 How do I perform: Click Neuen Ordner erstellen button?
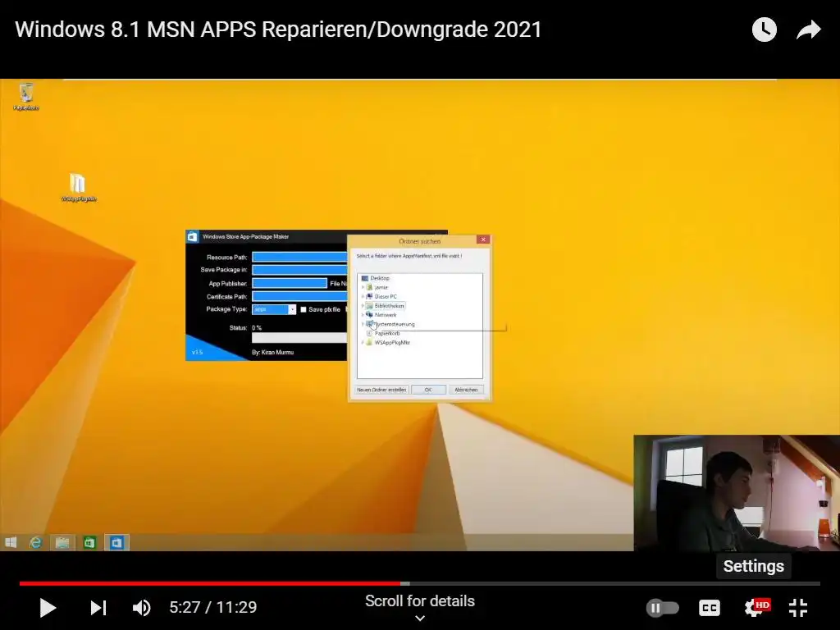click(381, 390)
